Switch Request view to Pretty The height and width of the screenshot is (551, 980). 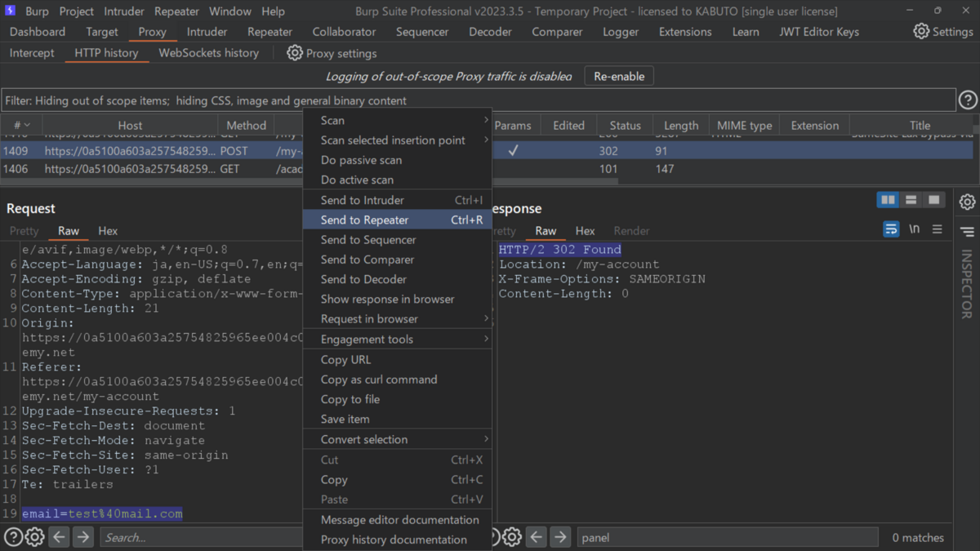(24, 231)
